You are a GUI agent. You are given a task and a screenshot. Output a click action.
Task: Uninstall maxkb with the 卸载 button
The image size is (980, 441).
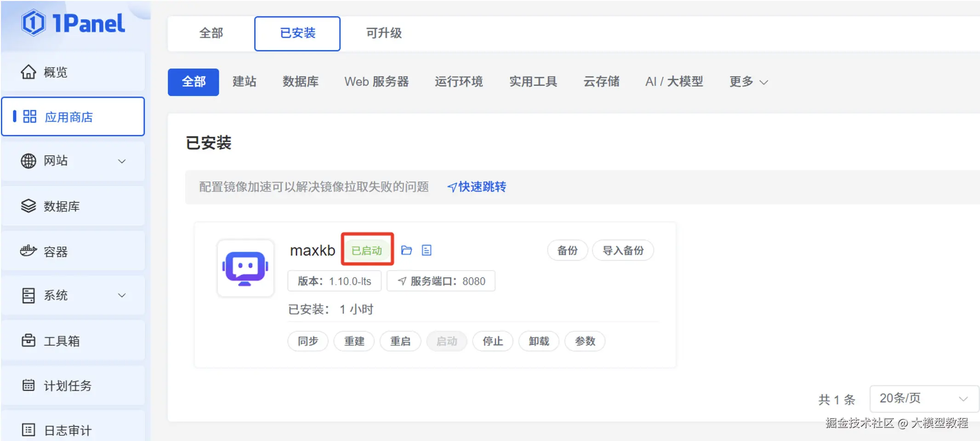click(x=539, y=341)
